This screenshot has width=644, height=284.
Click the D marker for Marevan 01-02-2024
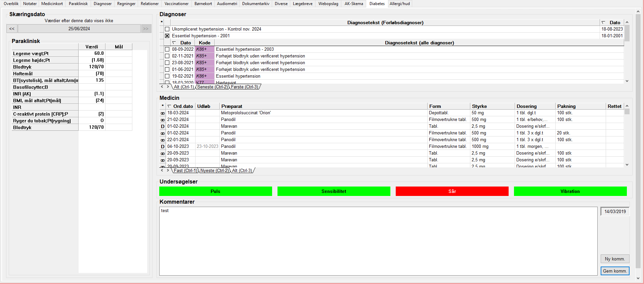pos(163,126)
